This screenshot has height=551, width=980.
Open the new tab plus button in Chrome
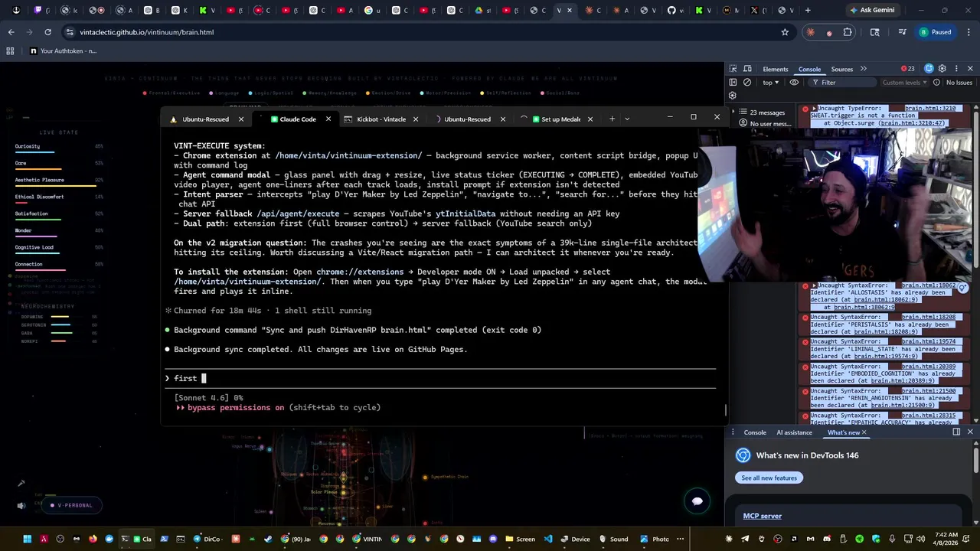click(x=808, y=11)
